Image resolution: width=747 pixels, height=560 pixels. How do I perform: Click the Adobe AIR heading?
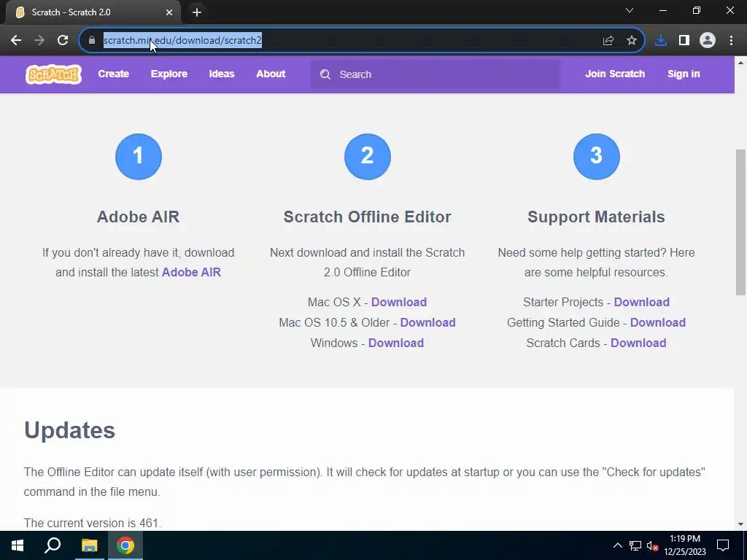(x=138, y=217)
